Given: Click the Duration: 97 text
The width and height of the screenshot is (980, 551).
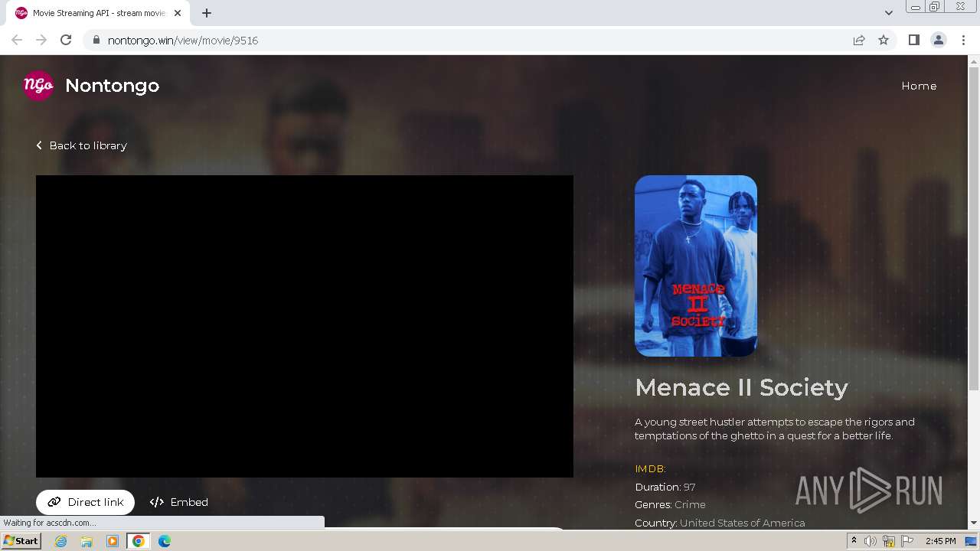Looking at the screenshot, I should 665,487.
